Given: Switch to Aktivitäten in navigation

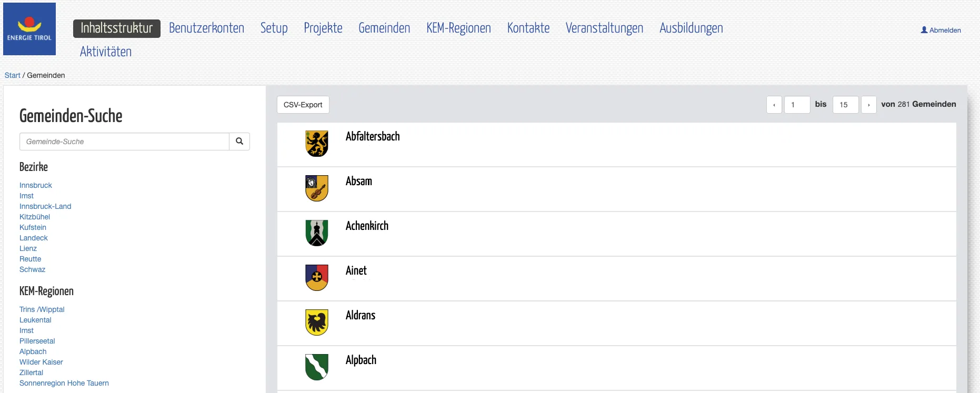Looking at the screenshot, I should pos(106,52).
